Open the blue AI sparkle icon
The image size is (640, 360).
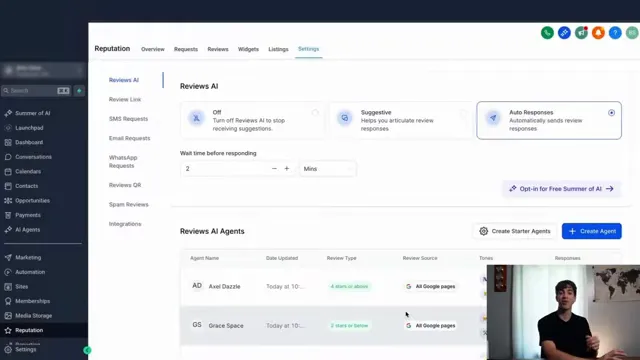pyautogui.click(x=564, y=33)
